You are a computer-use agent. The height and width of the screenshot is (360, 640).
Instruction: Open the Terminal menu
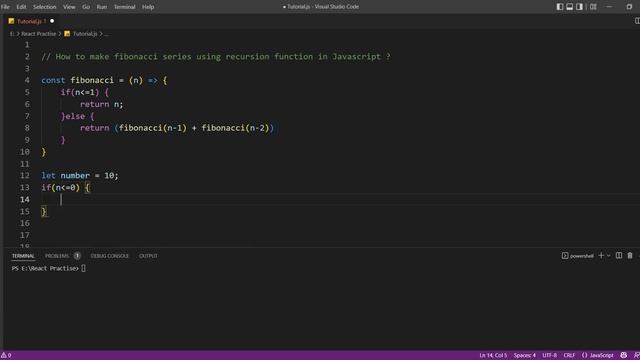[124, 7]
